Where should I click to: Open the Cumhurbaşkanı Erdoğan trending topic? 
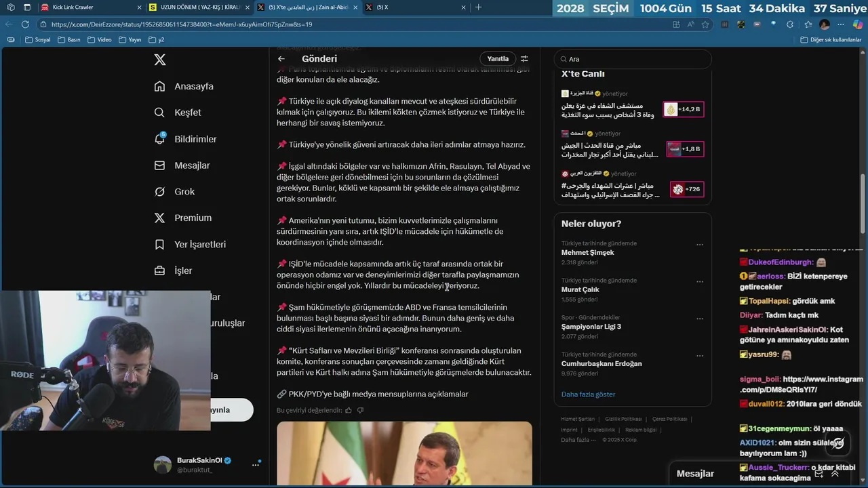[x=633, y=364]
